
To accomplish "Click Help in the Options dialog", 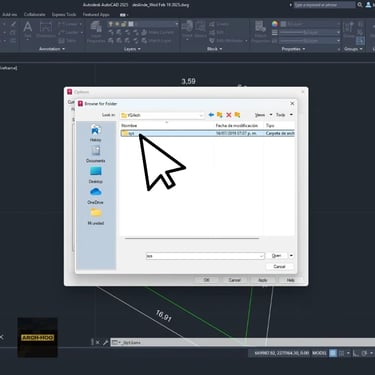I will coord(291,280).
